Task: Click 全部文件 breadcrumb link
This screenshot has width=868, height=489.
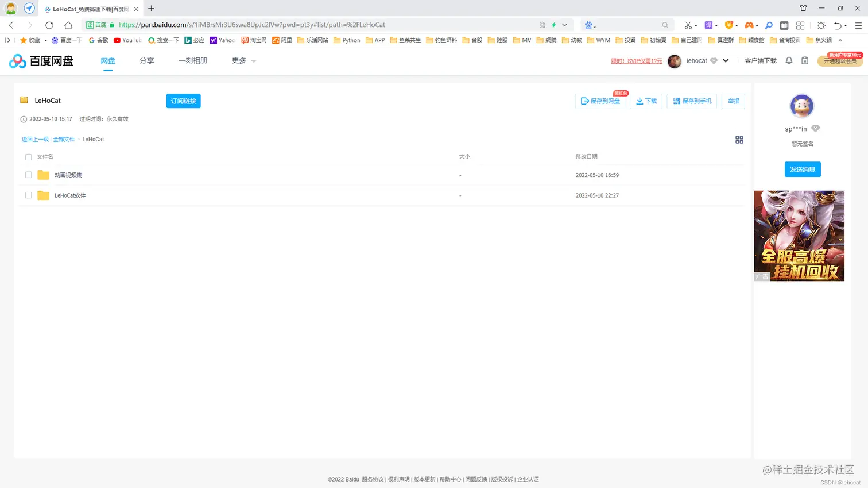Action: click(x=64, y=140)
